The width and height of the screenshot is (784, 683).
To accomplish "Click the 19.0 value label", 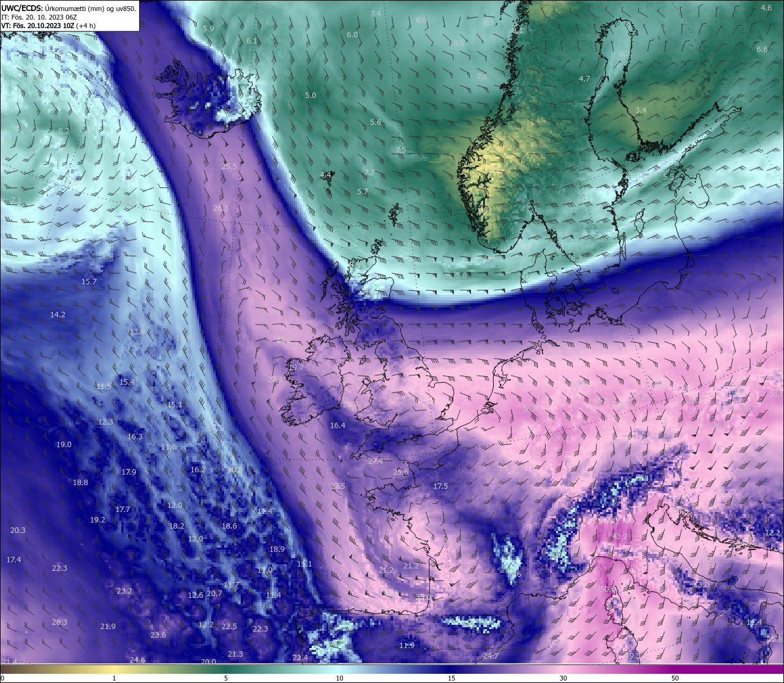I will (x=64, y=444).
